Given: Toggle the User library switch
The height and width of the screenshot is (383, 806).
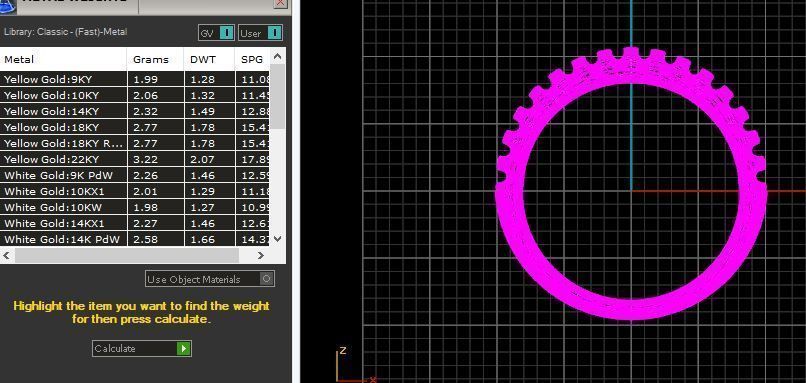Looking at the screenshot, I should tap(260, 33).
